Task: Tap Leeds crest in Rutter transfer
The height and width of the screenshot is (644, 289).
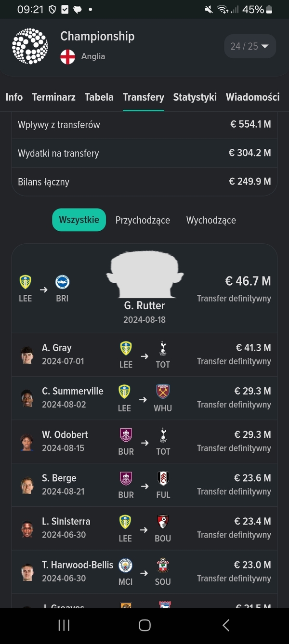Action: tap(25, 282)
